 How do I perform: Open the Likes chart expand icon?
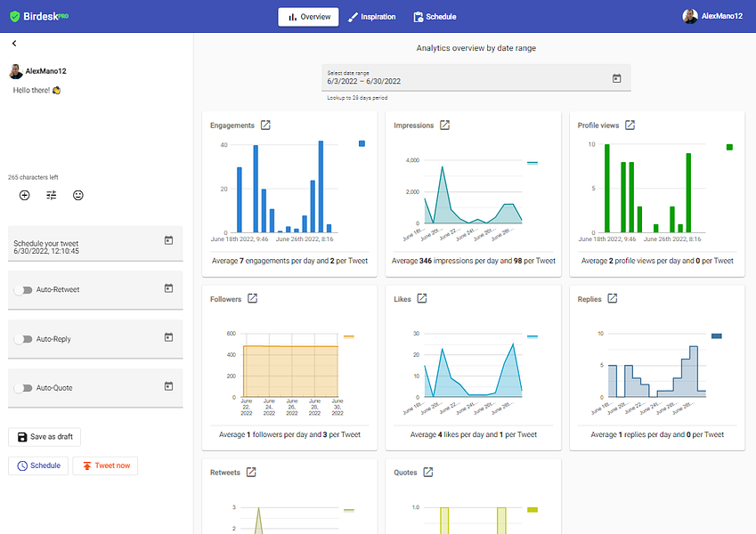pos(422,299)
